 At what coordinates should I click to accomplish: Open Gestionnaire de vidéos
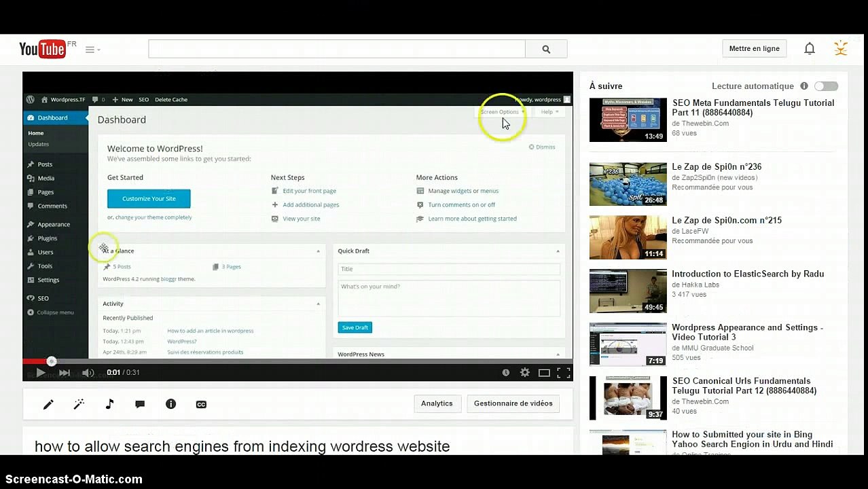tap(513, 403)
